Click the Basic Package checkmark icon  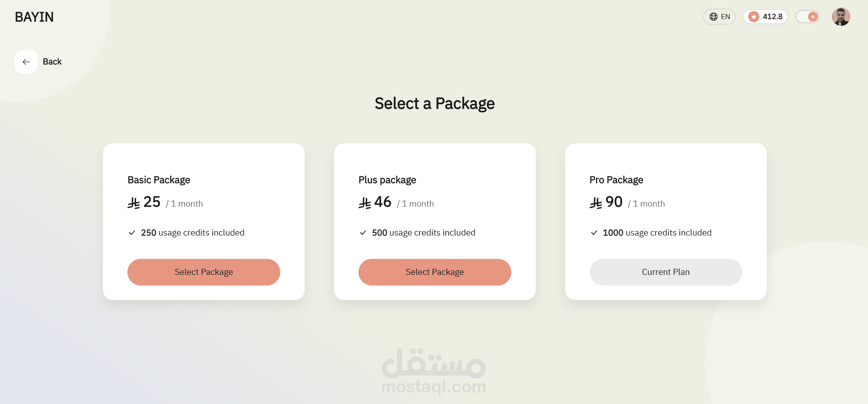pyautogui.click(x=132, y=233)
